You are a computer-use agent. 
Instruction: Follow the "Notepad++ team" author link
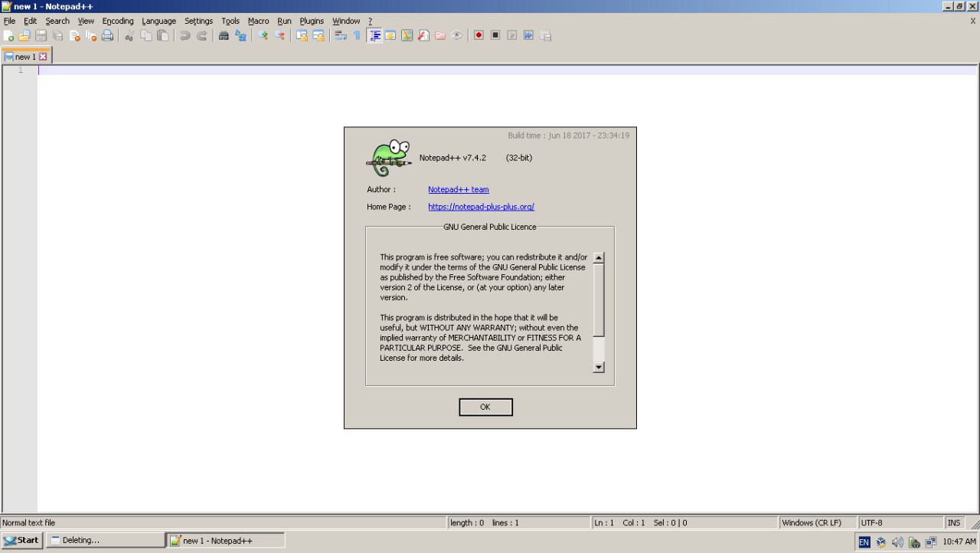(459, 189)
